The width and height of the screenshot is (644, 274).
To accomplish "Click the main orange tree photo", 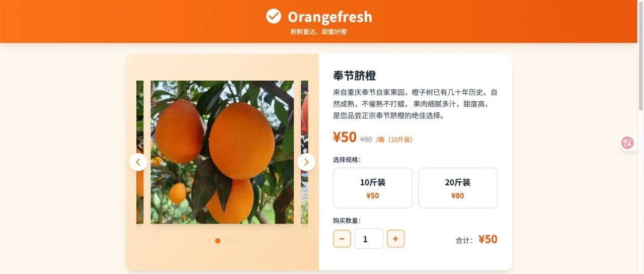I will coord(222,152).
